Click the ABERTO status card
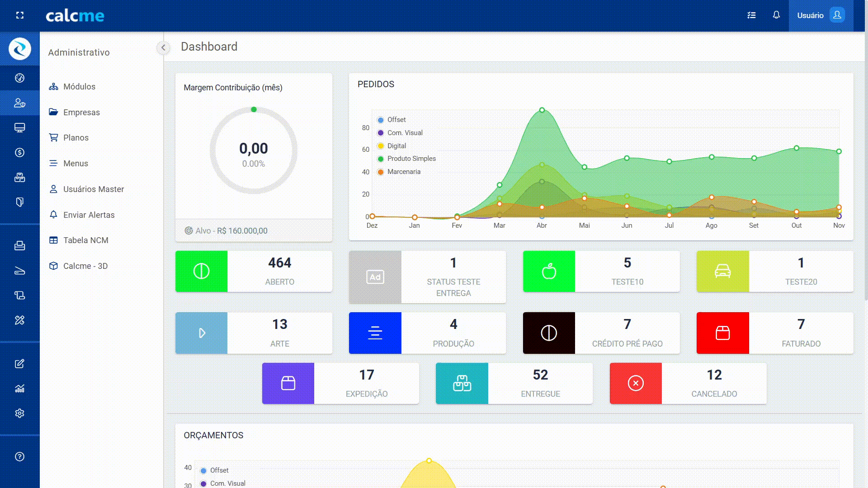The width and height of the screenshot is (868, 488). click(x=254, y=272)
